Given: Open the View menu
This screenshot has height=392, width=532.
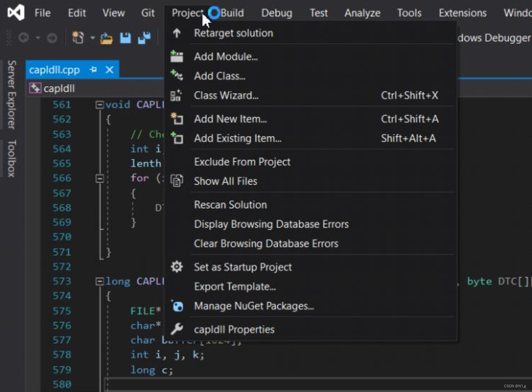Looking at the screenshot, I should [x=113, y=13].
